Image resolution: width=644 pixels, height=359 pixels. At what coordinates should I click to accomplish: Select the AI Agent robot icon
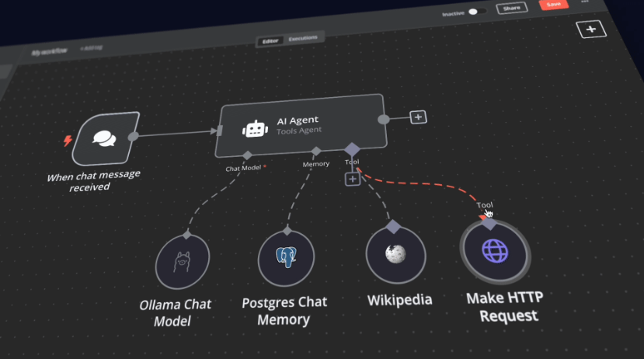(254, 130)
